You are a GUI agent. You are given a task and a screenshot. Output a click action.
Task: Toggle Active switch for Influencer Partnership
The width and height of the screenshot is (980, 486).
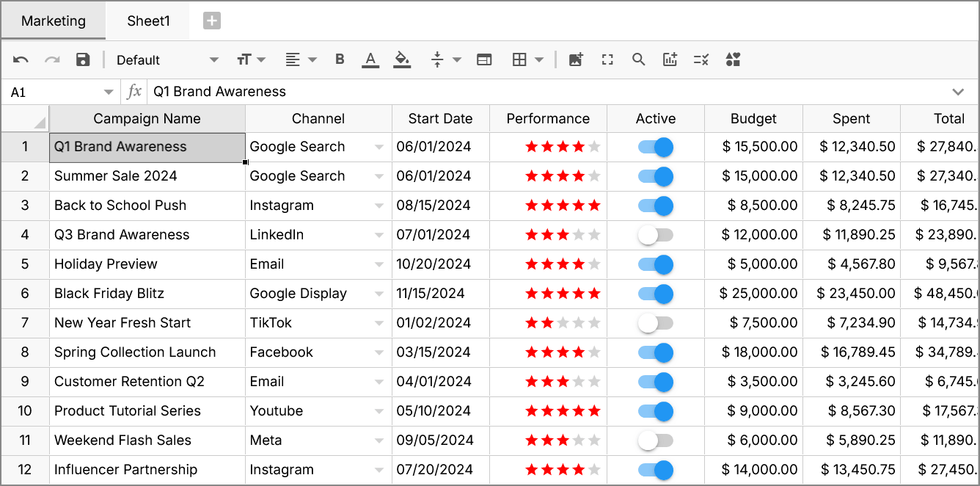coord(656,470)
